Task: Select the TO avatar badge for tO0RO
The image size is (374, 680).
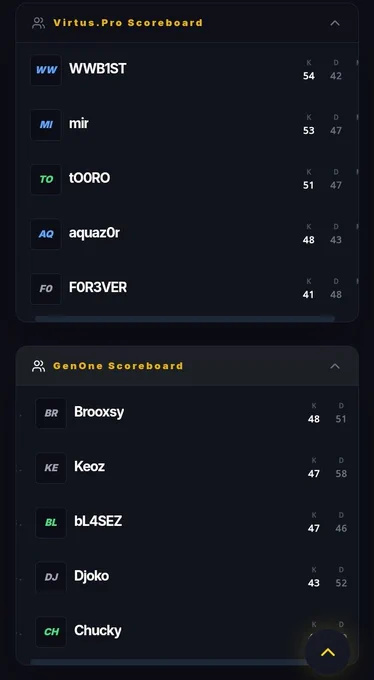Action: tap(46, 179)
